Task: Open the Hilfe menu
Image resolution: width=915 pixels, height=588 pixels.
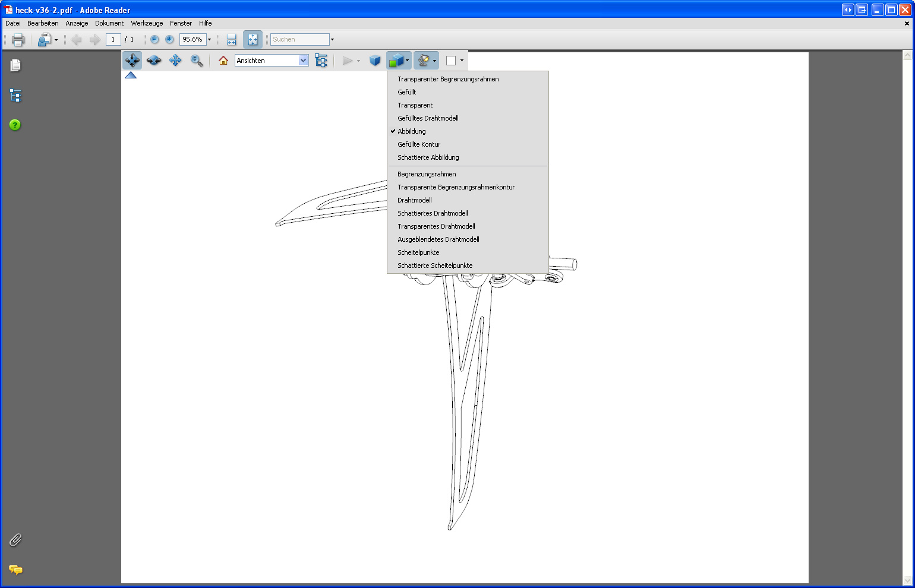Action: [206, 23]
